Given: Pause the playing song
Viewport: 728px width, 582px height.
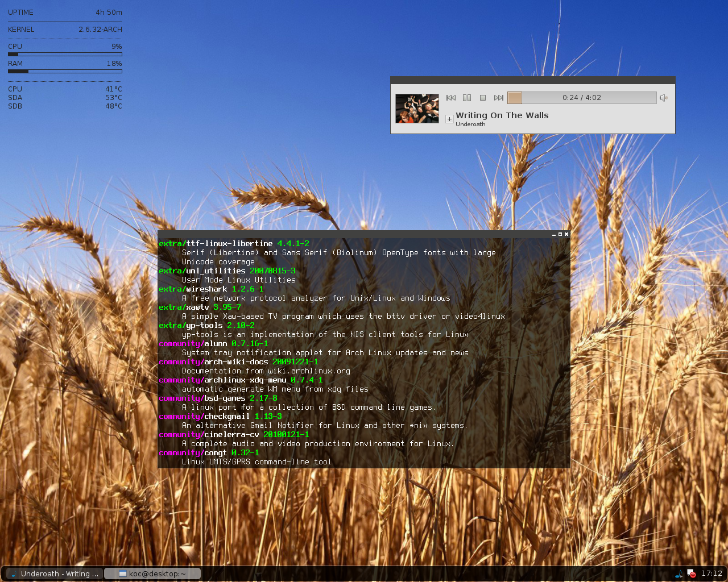Looking at the screenshot, I should point(467,98).
